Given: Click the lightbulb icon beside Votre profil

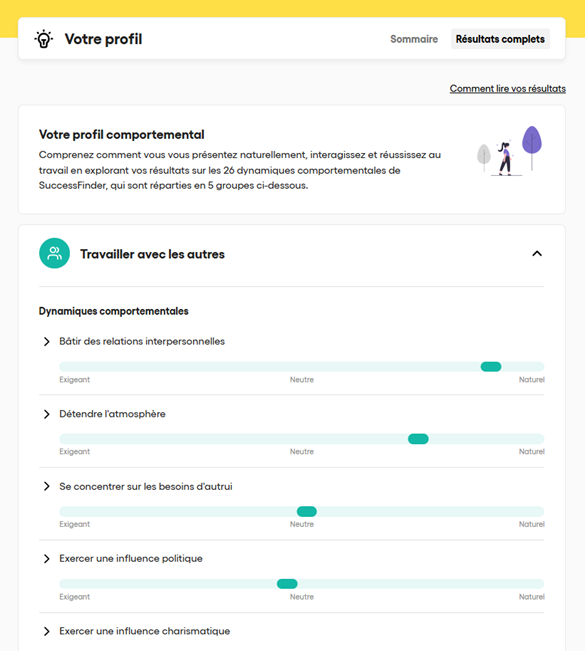Looking at the screenshot, I should (x=44, y=39).
